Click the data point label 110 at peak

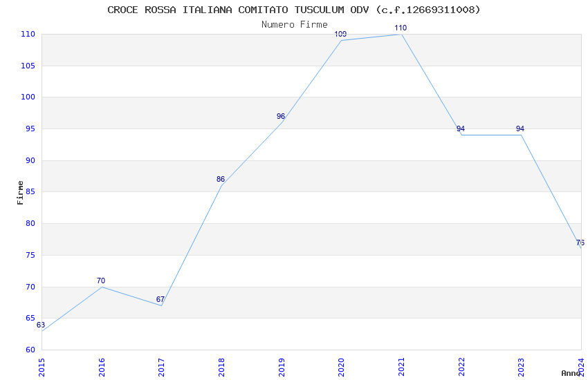coord(401,28)
